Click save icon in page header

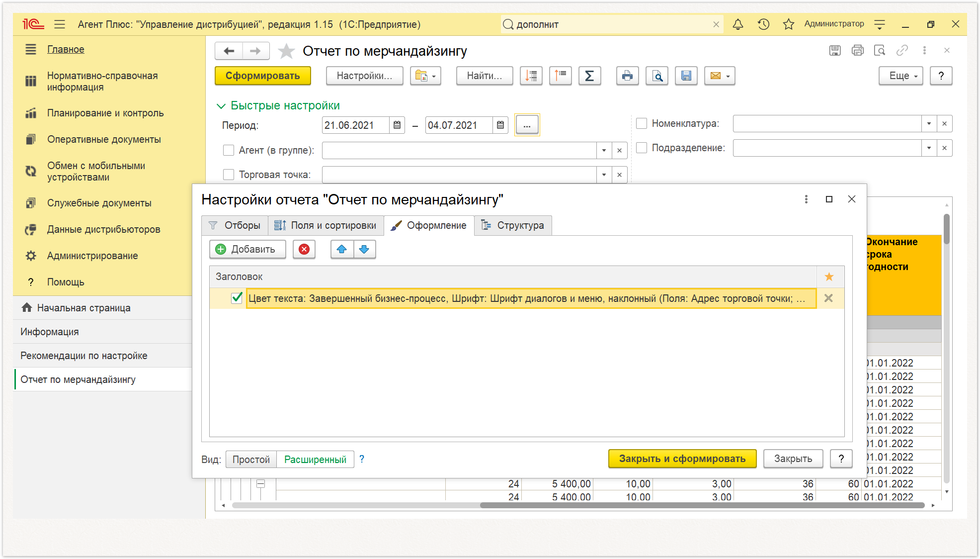coord(835,50)
